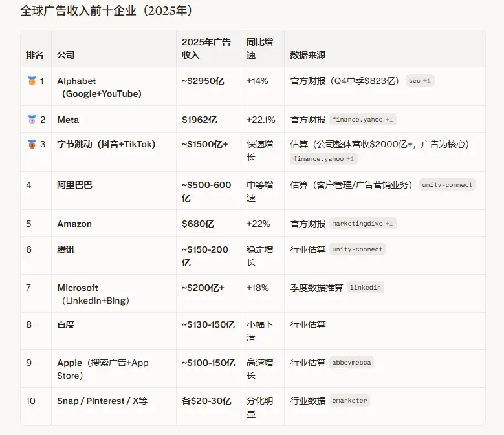Click the rank number 5
This screenshot has height=435, width=504.
[x=28, y=224]
